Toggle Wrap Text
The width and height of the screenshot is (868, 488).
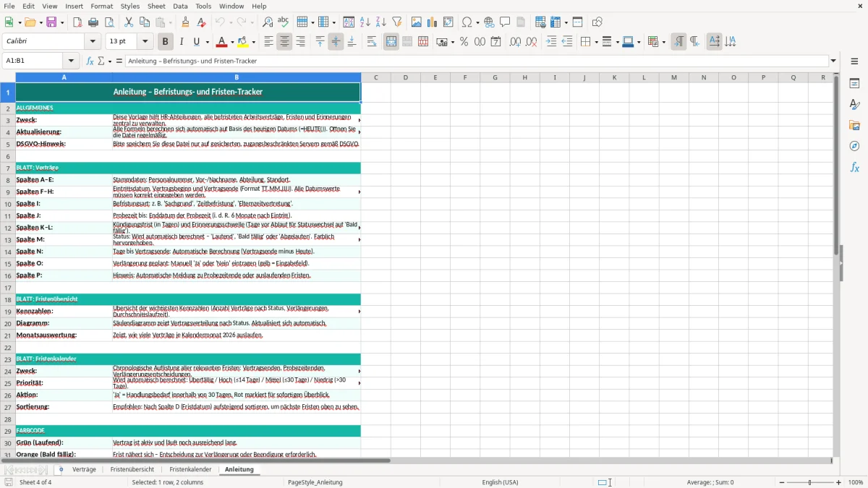point(372,42)
